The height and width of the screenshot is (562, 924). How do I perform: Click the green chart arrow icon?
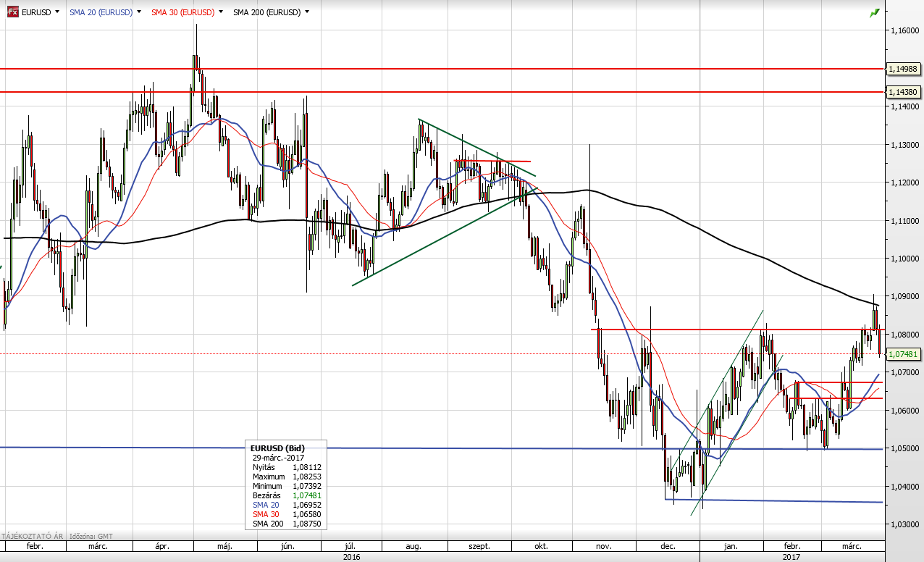[875, 12]
